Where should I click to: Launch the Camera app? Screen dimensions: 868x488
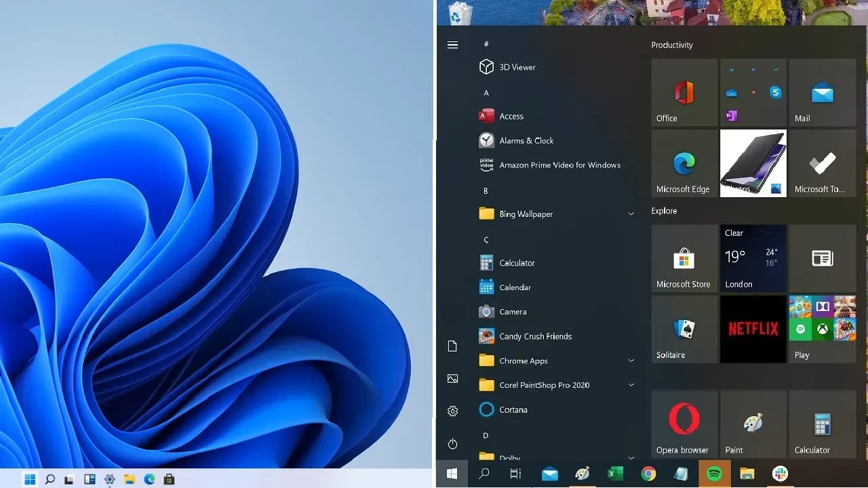(513, 312)
